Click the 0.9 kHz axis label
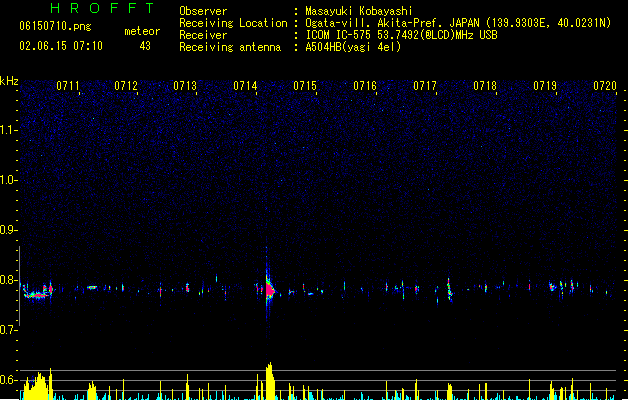Viewport: 629px width, 400px height. coord(8,230)
